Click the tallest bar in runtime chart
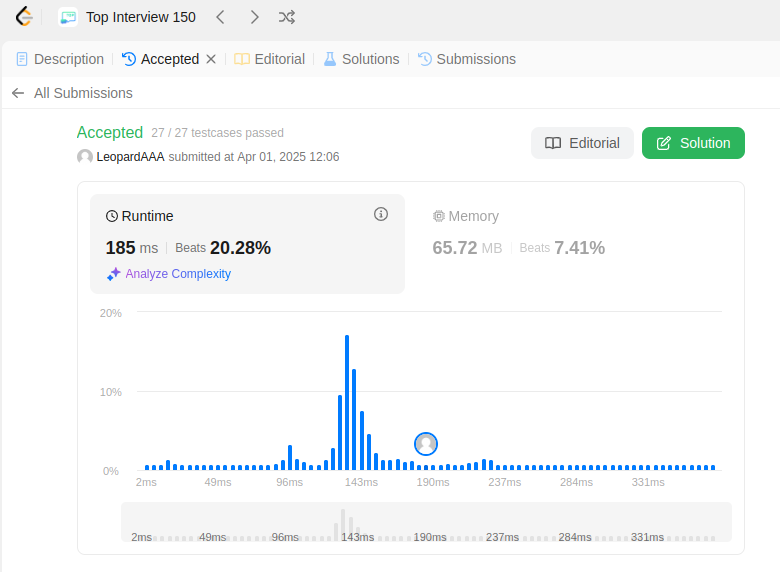 [x=347, y=402]
